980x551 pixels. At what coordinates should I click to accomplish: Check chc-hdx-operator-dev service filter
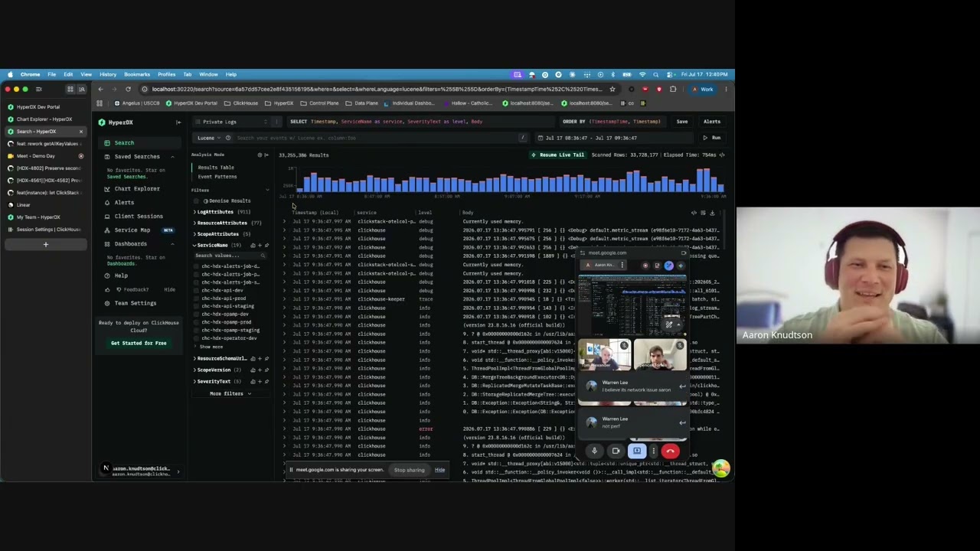(197, 338)
